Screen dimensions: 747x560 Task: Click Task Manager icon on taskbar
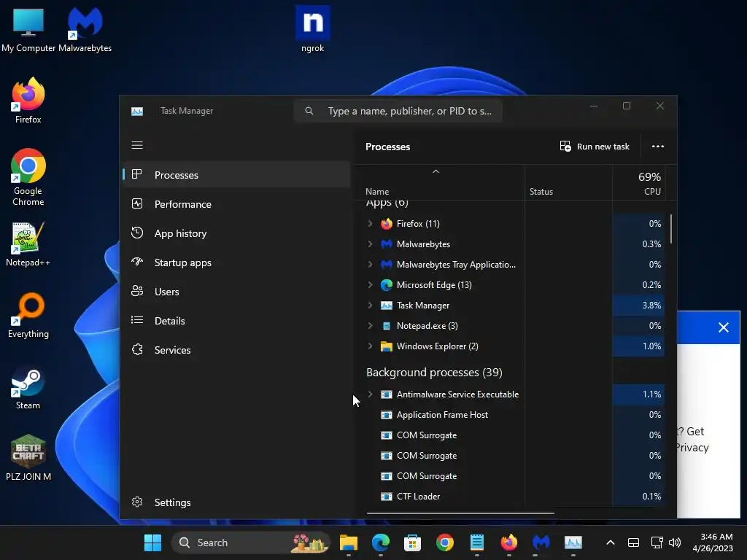573,542
